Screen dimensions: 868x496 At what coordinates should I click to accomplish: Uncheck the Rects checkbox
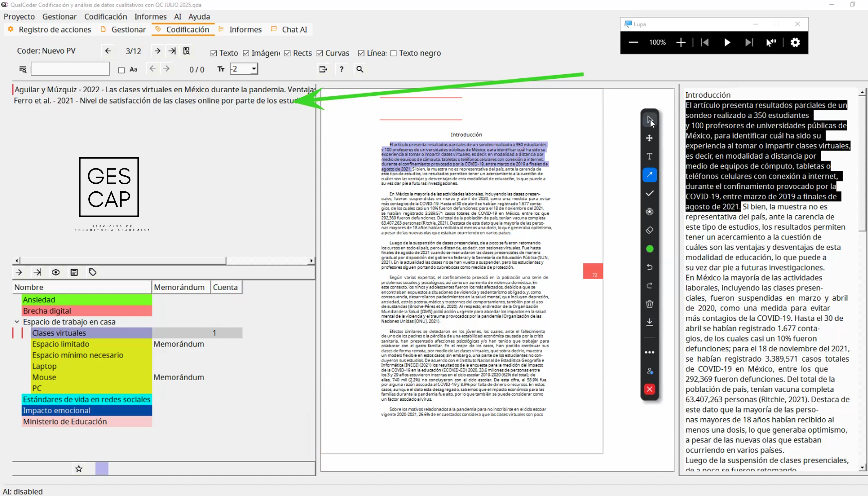(287, 53)
